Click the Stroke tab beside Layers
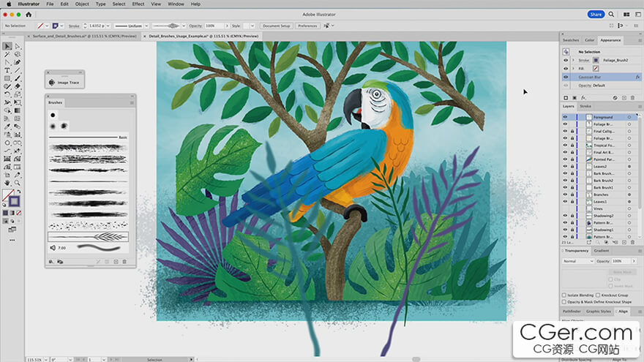Viewport: 644px width, 362px height. coord(585,106)
